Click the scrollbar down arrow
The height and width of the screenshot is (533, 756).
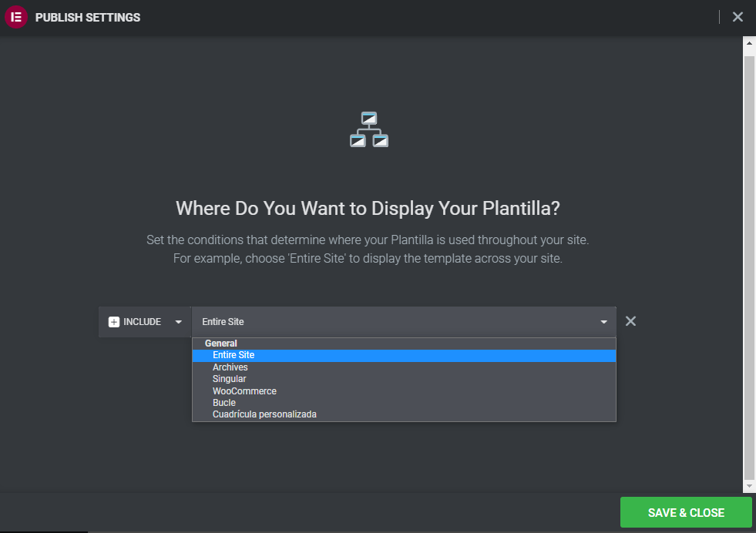[x=749, y=486]
